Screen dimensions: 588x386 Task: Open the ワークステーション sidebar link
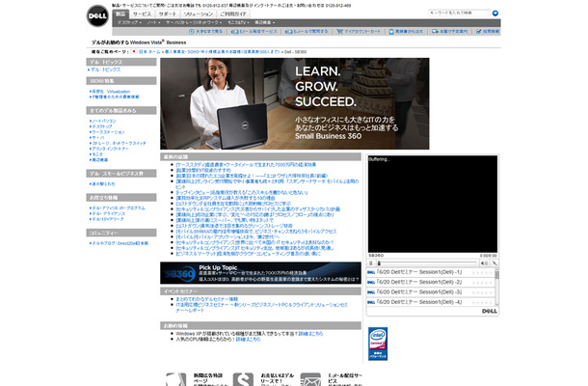108,132
